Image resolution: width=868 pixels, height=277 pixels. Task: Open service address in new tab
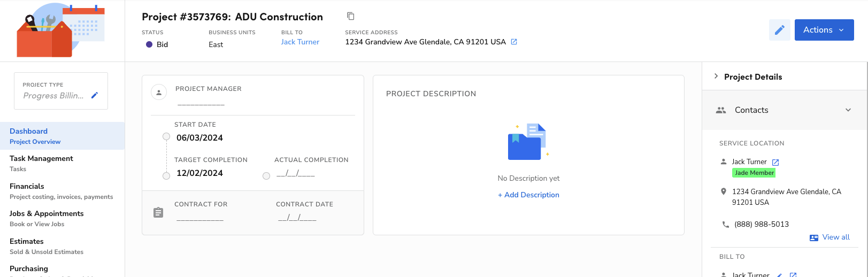coord(514,42)
